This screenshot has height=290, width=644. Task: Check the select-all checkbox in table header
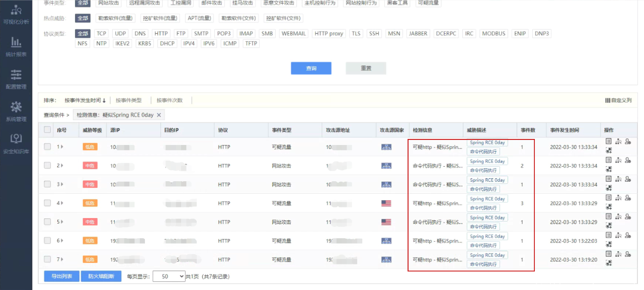point(47,130)
